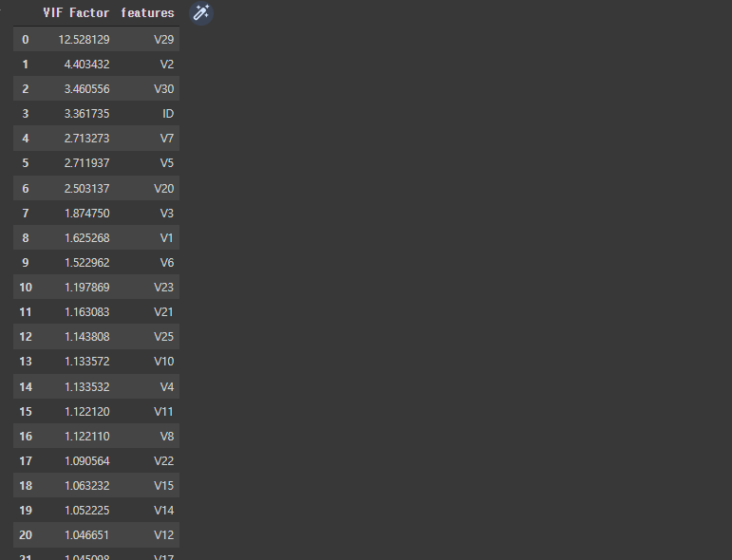
Task: Select row index 13
Action: tap(26, 362)
